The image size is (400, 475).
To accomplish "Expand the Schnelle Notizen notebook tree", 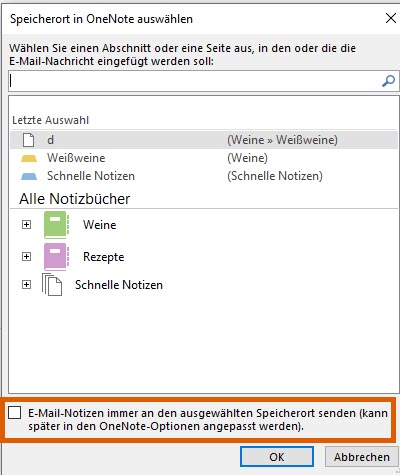I will click(26, 285).
